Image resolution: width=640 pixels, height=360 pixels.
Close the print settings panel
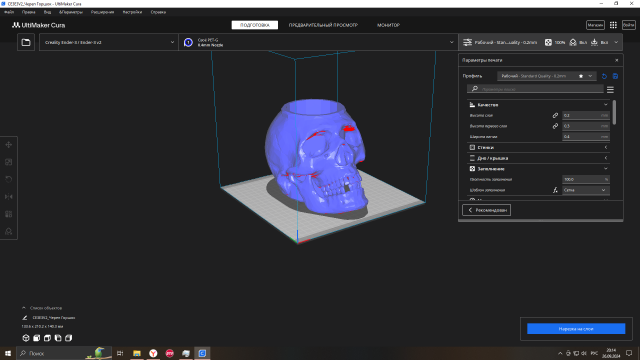[x=616, y=60]
